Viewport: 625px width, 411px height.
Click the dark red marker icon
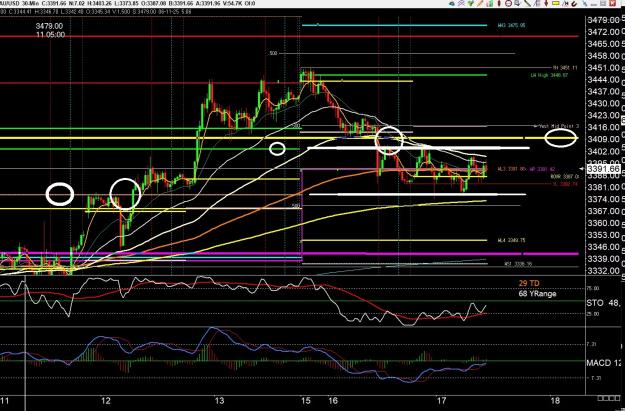point(499,3)
